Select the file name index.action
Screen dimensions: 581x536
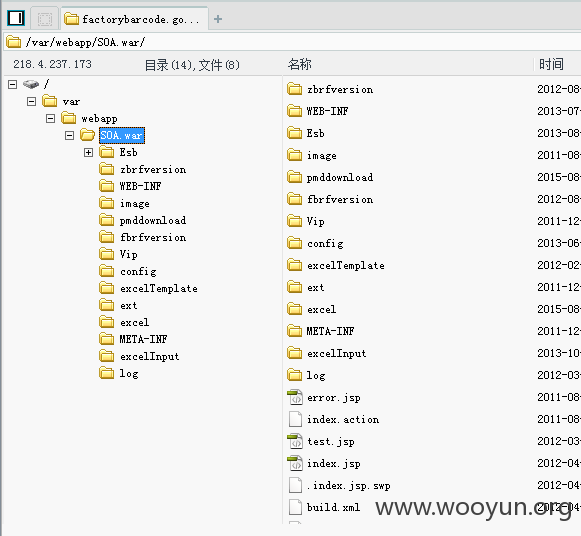click(x=343, y=419)
